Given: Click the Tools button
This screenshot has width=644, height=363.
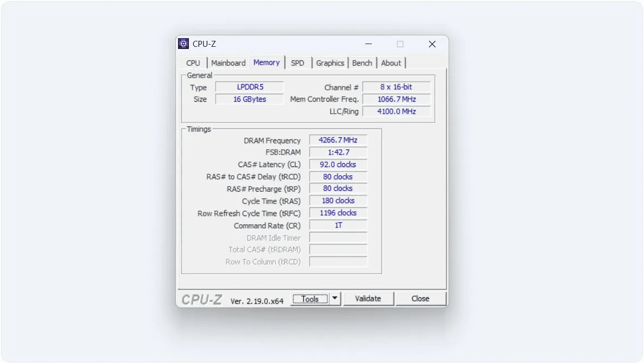Looking at the screenshot, I should [310, 299].
